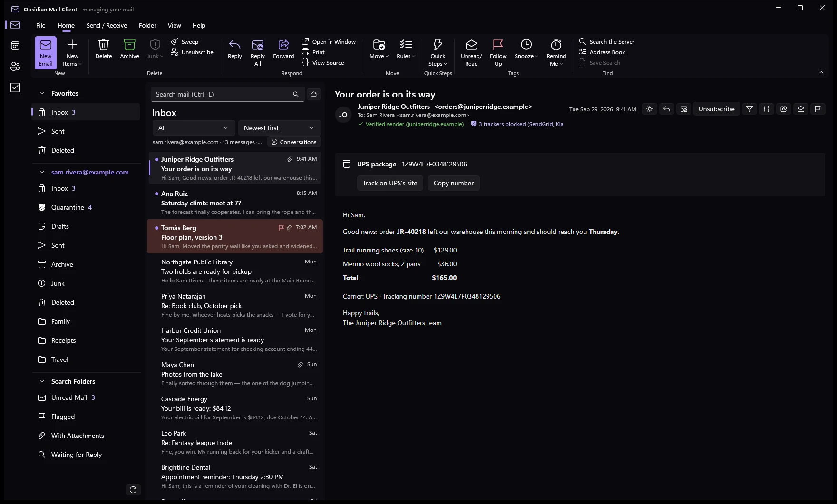Viewport: 837px width, 504px height.
Task: Click Copy number button
Action: point(453,183)
